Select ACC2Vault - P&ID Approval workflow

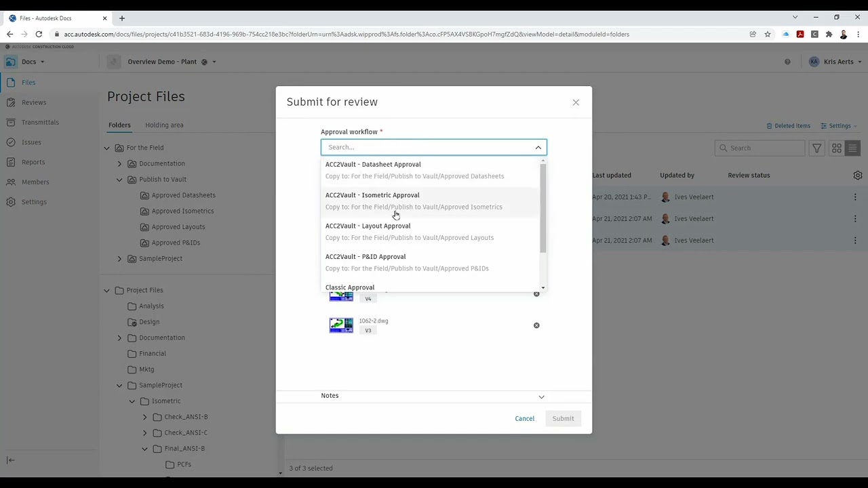pos(431,263)
